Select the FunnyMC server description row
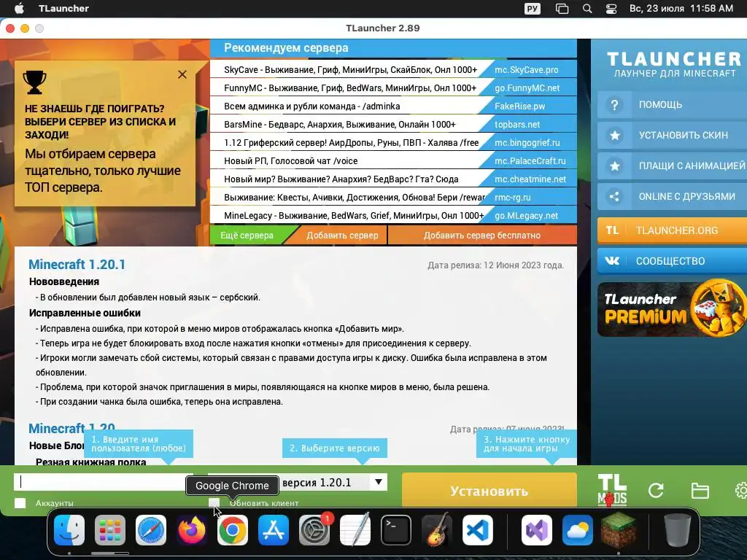 pos(350,88)
